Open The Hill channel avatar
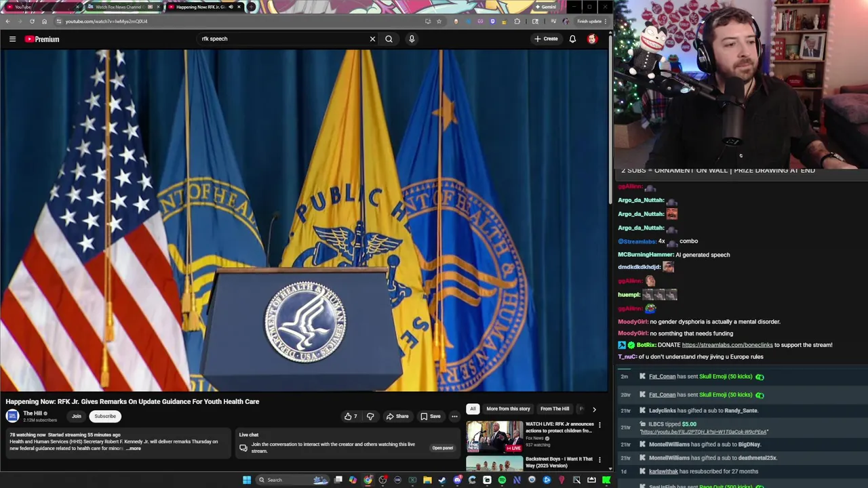Image resolution: width=868 pixels, height=488 pixels. 12,416
